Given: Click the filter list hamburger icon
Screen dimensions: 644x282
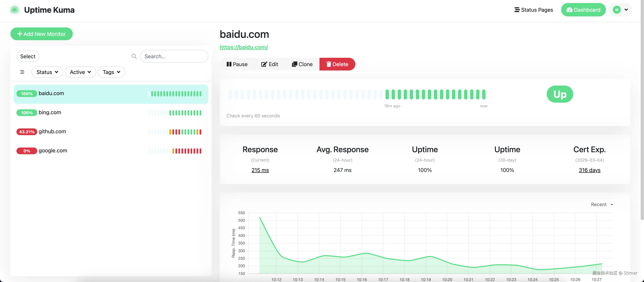Looking at the screenshot, I should tap(22, 72).
